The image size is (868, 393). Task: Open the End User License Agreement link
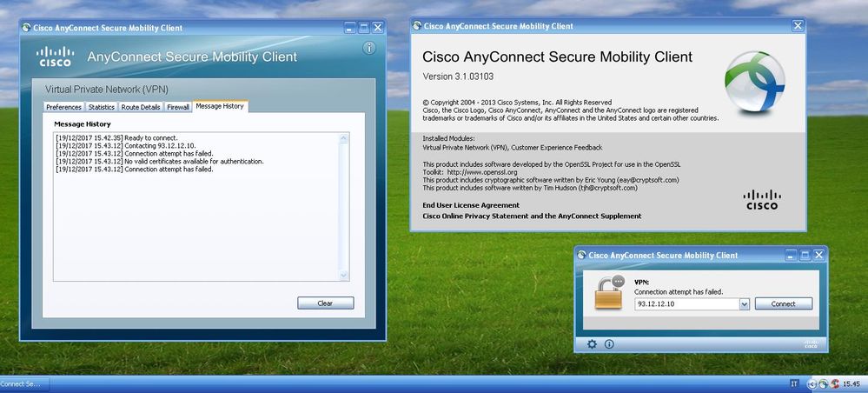(x=471, y=205)
